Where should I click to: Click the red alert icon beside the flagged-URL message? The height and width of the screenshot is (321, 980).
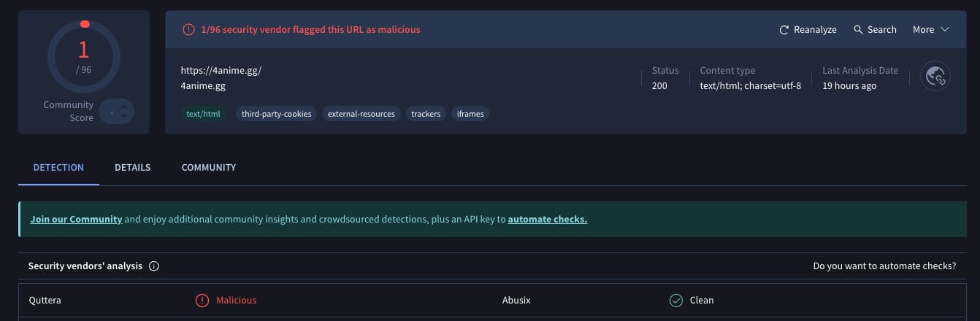(x=188, y=30)
